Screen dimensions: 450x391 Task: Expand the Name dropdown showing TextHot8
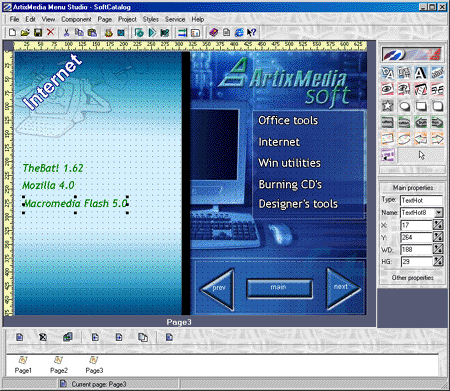439,212
